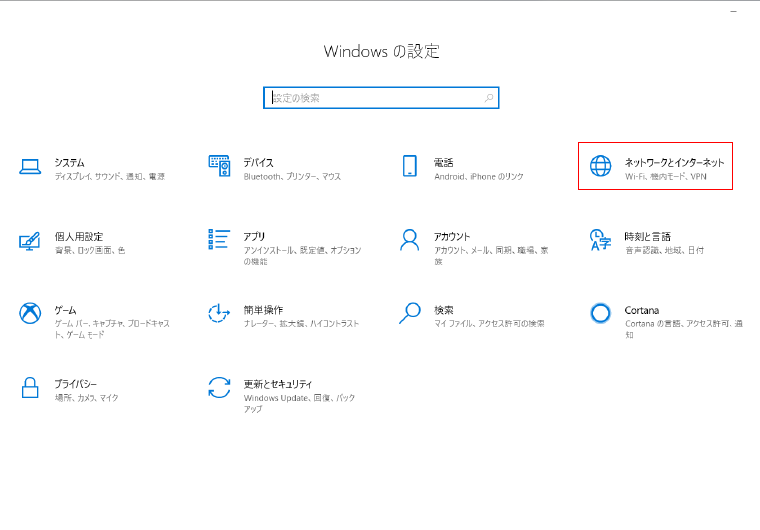
Task: Click the keyboard and speaker デバイス icon
Action: pyautogui.click(x=219, y=166)
